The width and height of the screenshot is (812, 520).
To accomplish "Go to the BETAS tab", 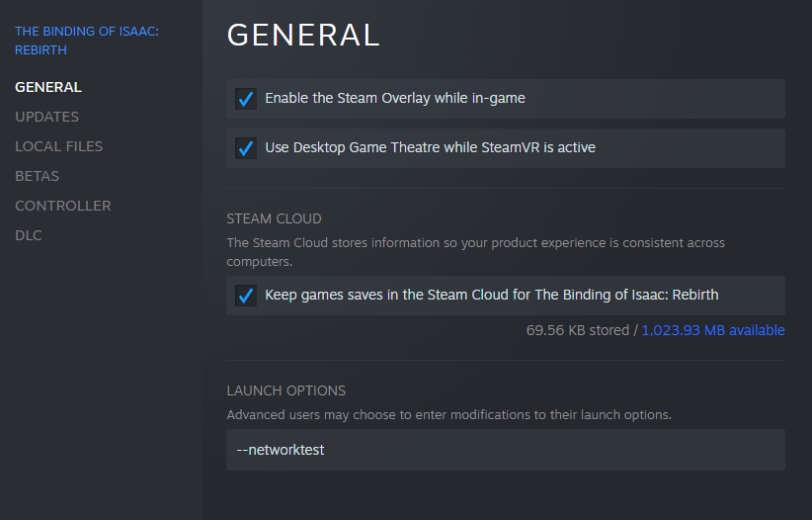I will [37, 176].
